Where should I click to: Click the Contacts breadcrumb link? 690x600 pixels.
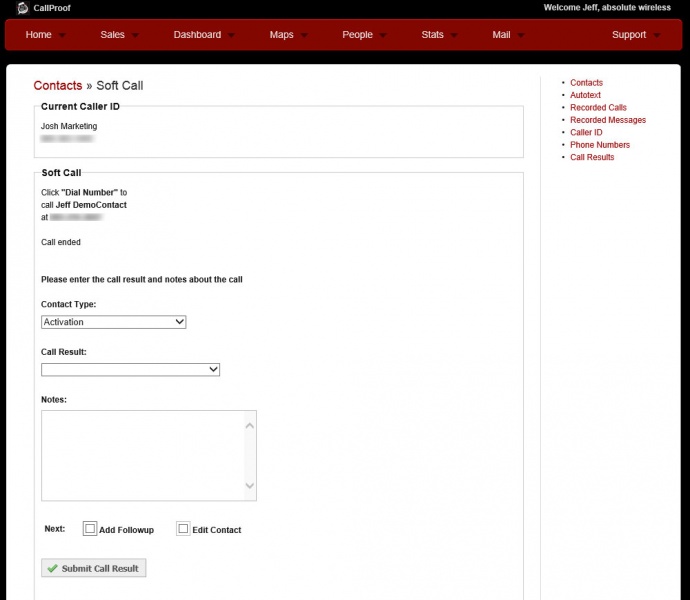[x=58, y=86]
